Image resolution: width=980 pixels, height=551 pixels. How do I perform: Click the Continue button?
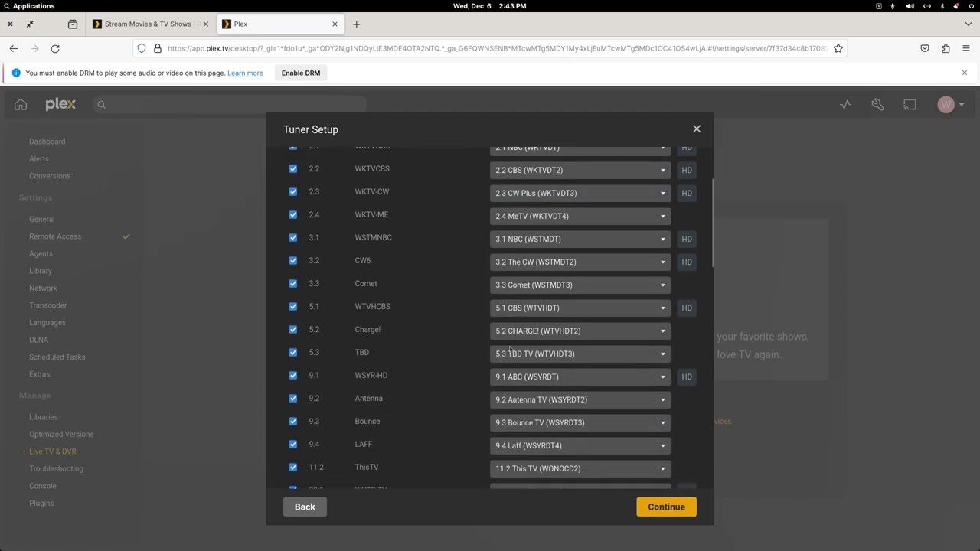tap(666, 507)
